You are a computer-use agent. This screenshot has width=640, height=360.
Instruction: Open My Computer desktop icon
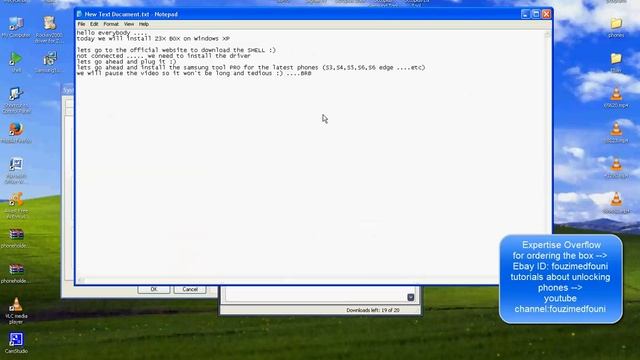coord(16,27)
